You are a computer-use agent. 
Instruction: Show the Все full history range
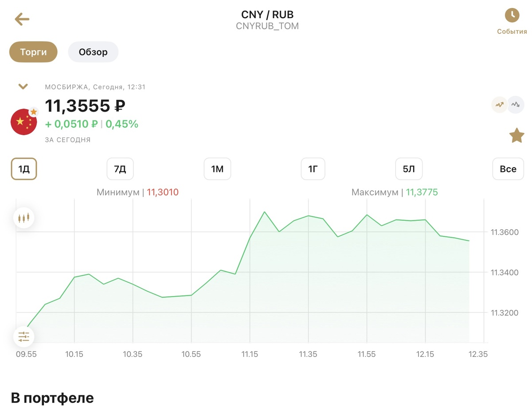508,169
